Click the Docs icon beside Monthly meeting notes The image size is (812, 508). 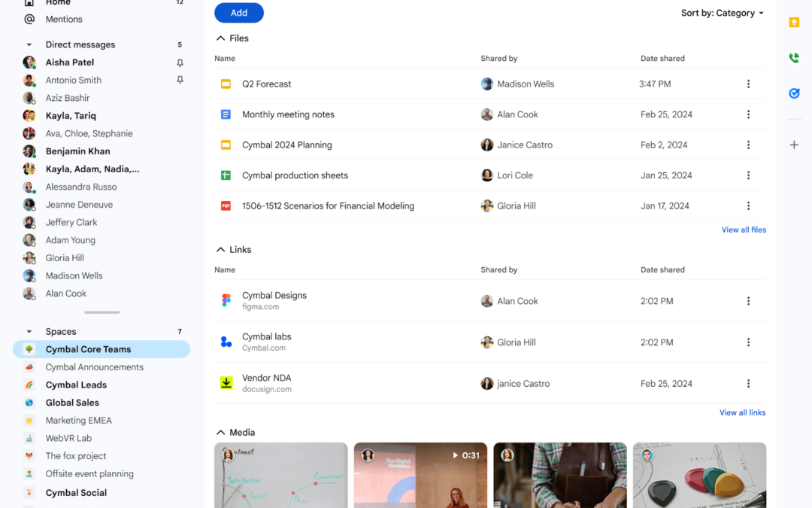coord(226,114)
